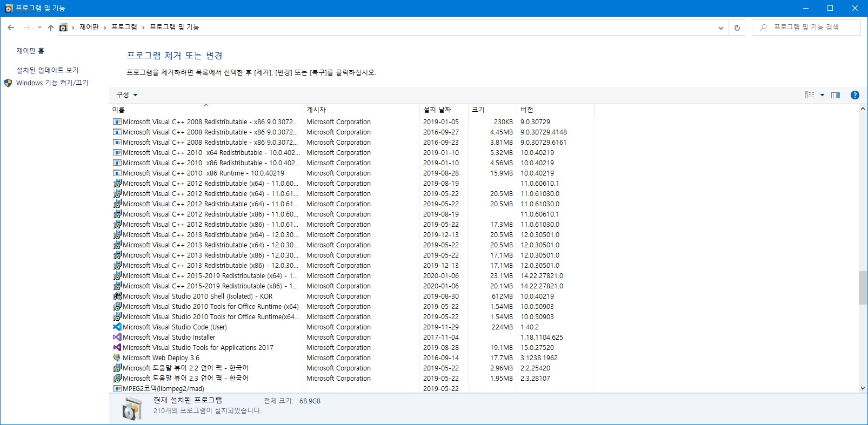Click 제어판 breadcrumb in address bar
This screenshot has width=868, height=425.
[89, 27]
